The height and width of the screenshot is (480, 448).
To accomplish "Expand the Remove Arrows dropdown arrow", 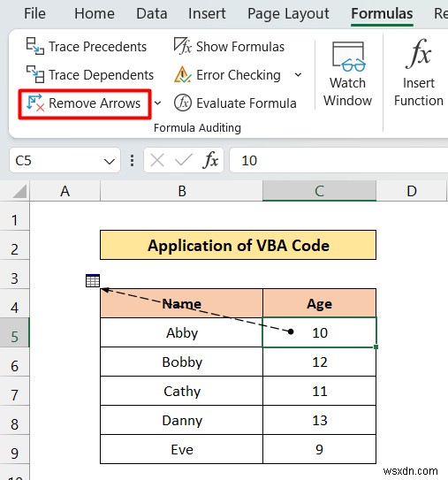I will coord(157,103).
